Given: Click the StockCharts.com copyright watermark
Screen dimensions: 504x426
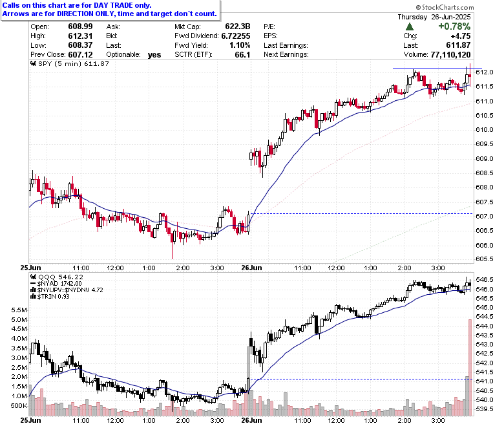Looking at the screenshot, I should click(445, 7).
